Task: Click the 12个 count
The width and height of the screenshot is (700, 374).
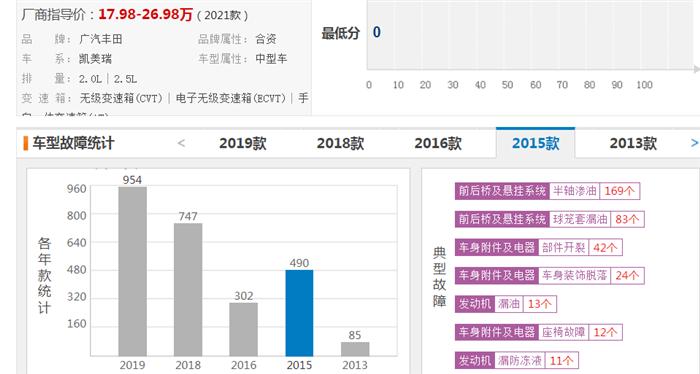Action: 605,332
